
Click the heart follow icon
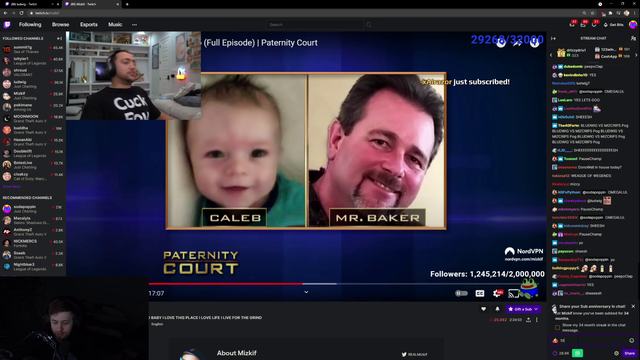click(x=483, y=309)
